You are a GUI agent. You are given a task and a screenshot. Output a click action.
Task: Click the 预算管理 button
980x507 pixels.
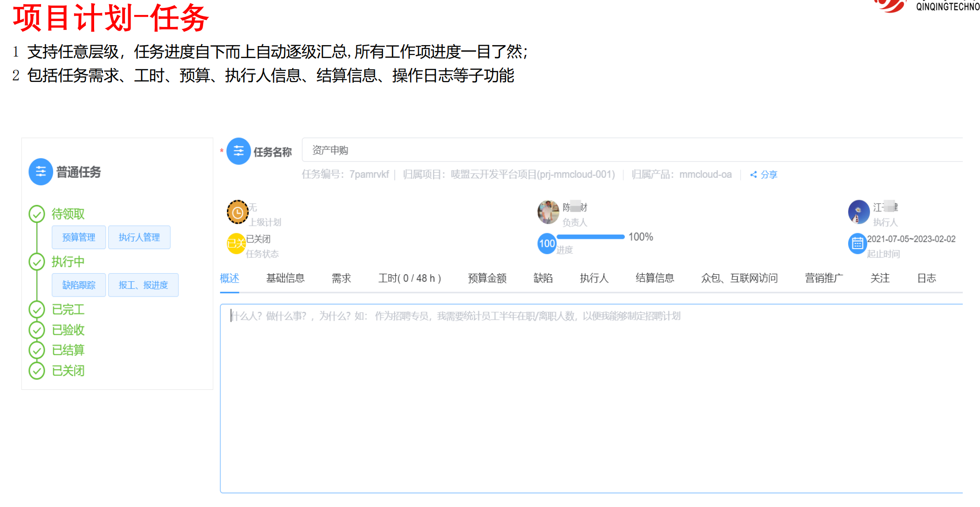tap(79, 237)
